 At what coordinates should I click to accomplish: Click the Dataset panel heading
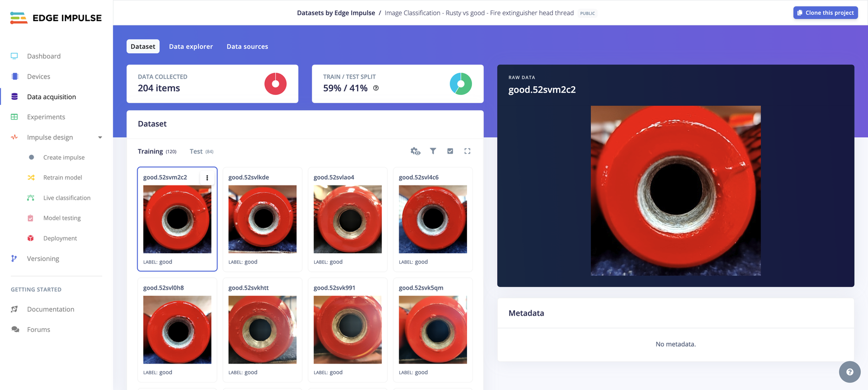(152, 124)
